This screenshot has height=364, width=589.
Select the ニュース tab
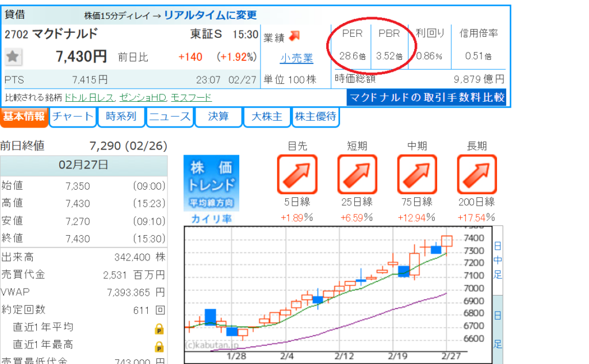pos(169,117)
